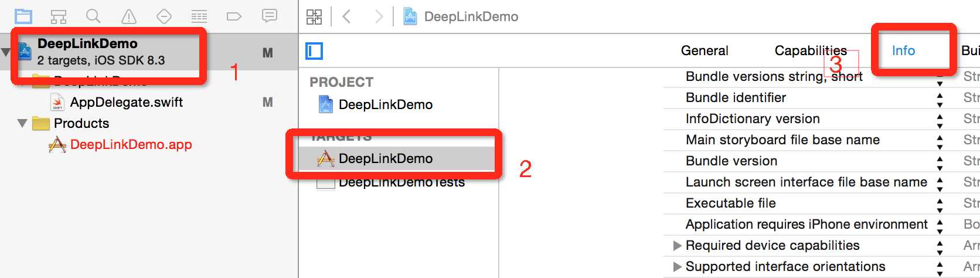Open the Project navigator folder icon
Viewport: 980px width, 278px height.
pyautogui.click(x=23, y=16)
